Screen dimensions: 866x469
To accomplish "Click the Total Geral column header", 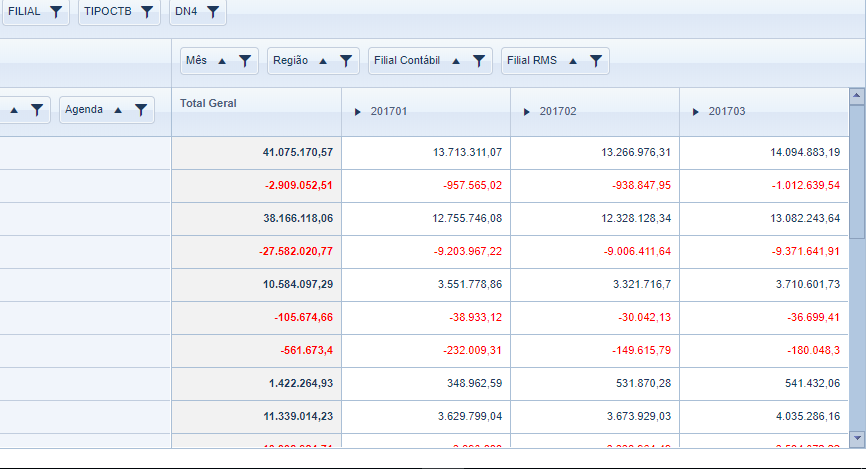I will [x=208, y=103].
